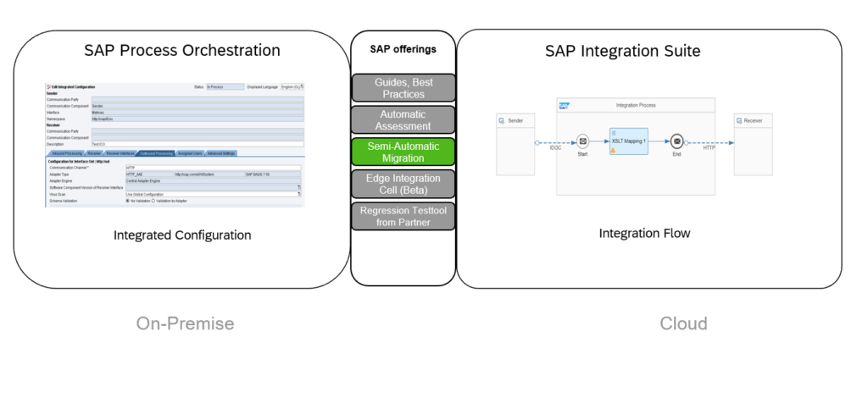Select the Edge Integration Cell (Beta) box
868x398 pixels.
tap(403, 184)
